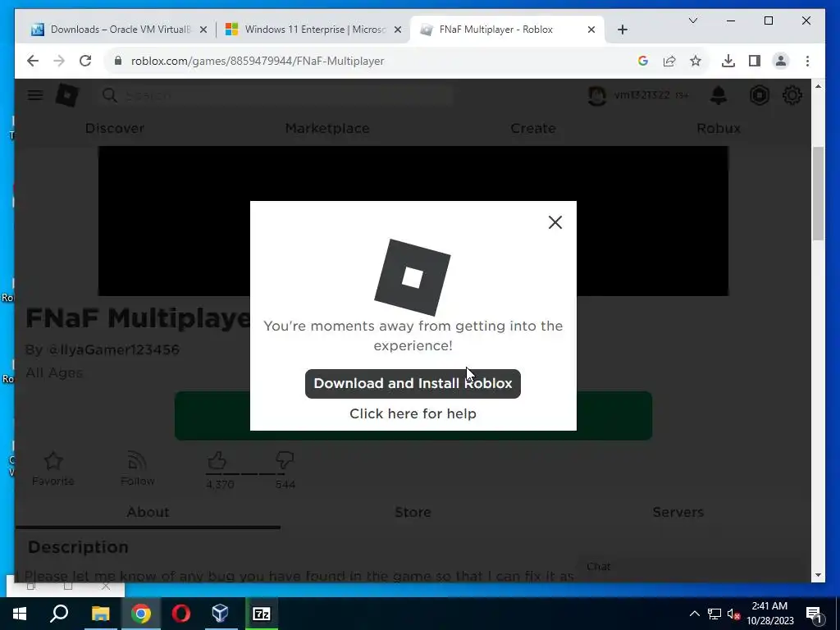The image size is (840, 630).
Task: Open Chrome profile avatar
Action: (x=781, y=61)
